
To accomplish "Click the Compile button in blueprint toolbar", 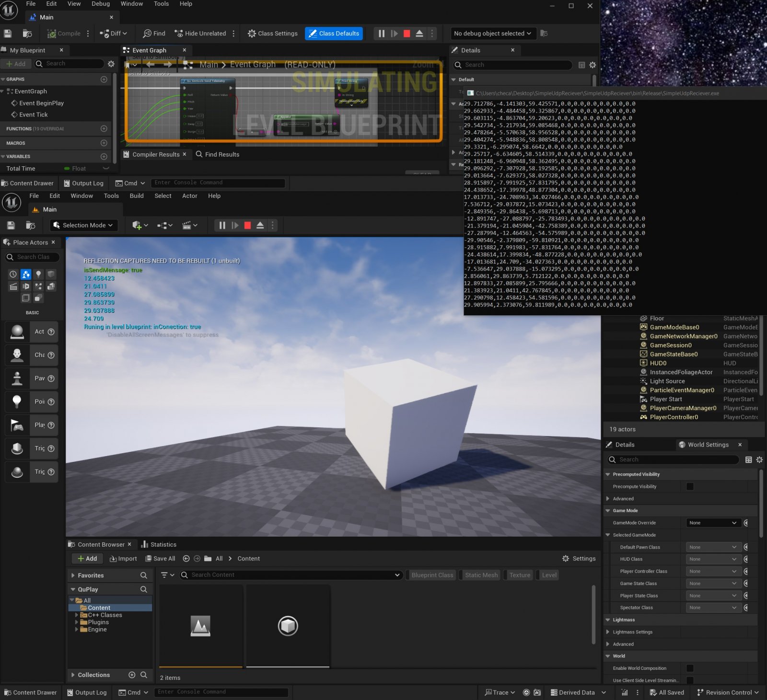I will point(64,34).
